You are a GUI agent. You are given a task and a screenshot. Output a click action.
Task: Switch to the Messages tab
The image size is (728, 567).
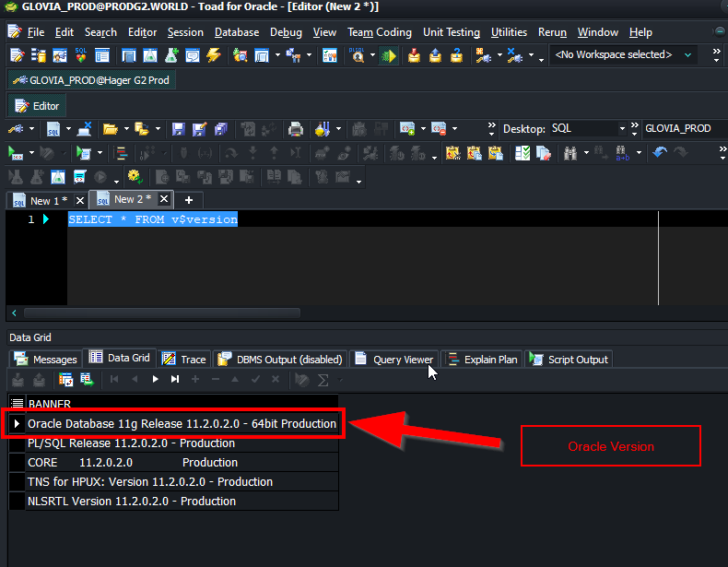(x=45, y=360)
